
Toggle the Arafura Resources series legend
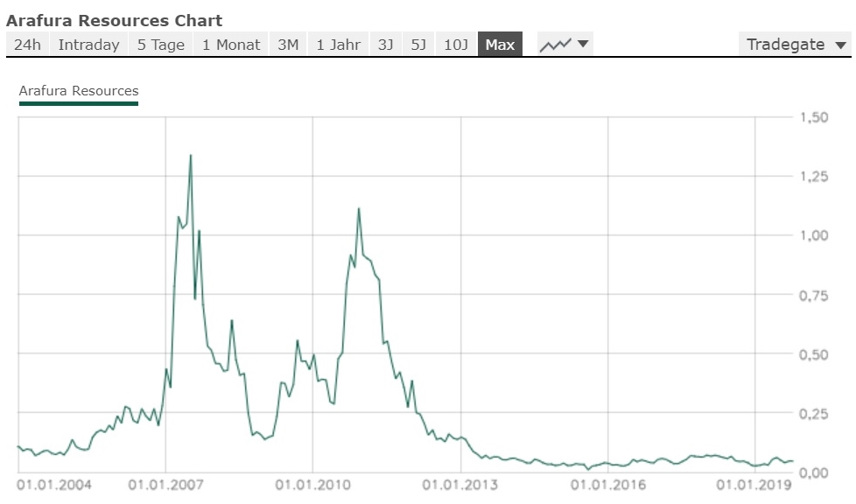point(78,90)
